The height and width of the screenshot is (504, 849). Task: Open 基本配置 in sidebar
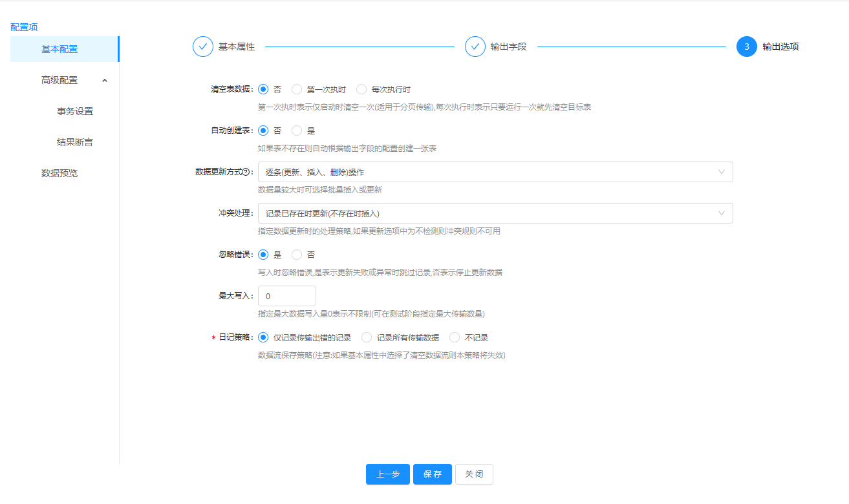click(64, 49)
